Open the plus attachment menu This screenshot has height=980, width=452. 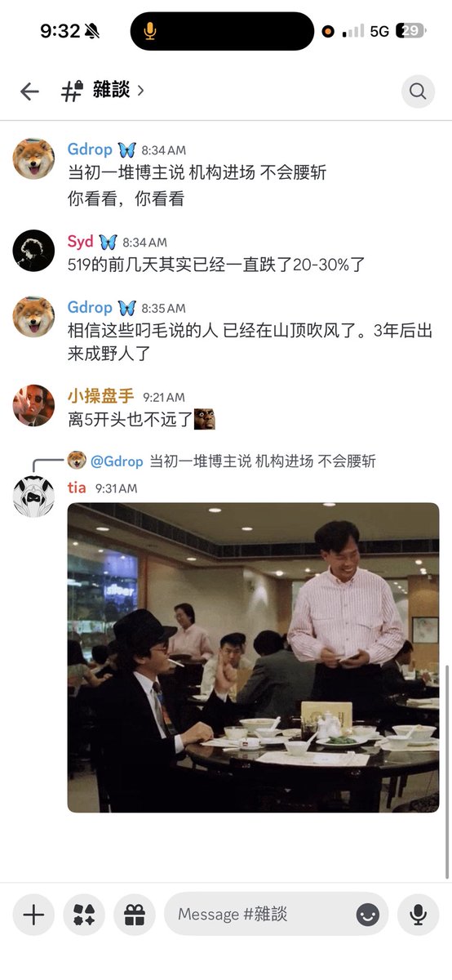point(33,915)
